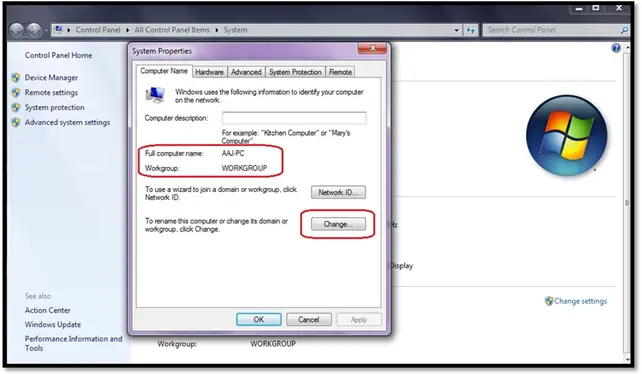
Task: Click the computer icon in System Properties dialog
Action: 155,95
